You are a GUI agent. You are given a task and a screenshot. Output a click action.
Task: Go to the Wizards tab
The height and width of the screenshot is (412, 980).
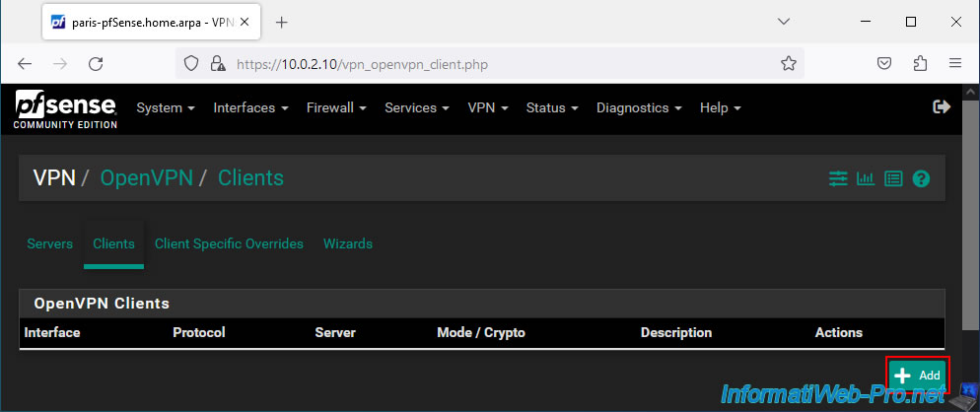coord(348,243)
